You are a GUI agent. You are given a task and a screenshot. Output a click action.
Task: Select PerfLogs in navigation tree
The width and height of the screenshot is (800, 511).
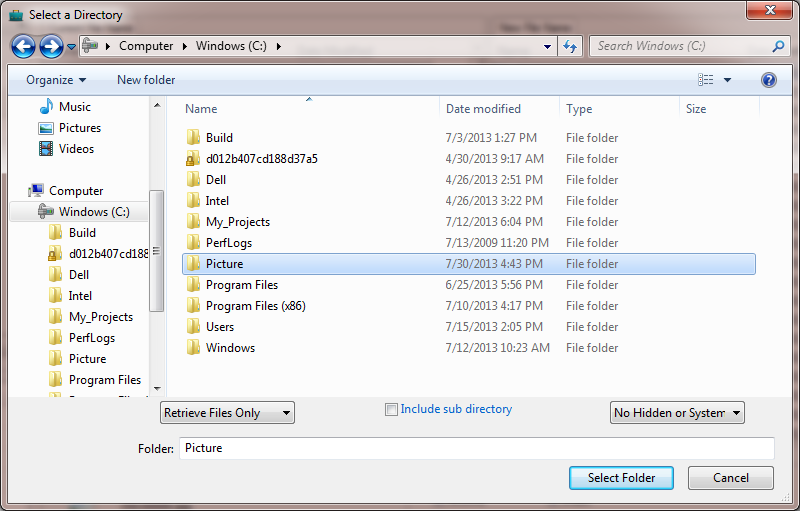(x=92, y=338)
